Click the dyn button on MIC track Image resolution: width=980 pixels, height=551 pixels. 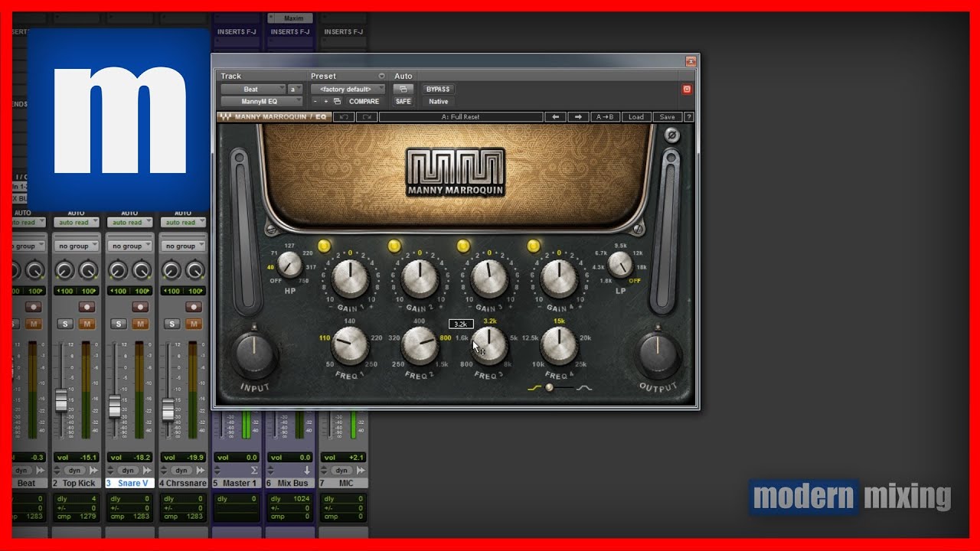click(341, 471)
